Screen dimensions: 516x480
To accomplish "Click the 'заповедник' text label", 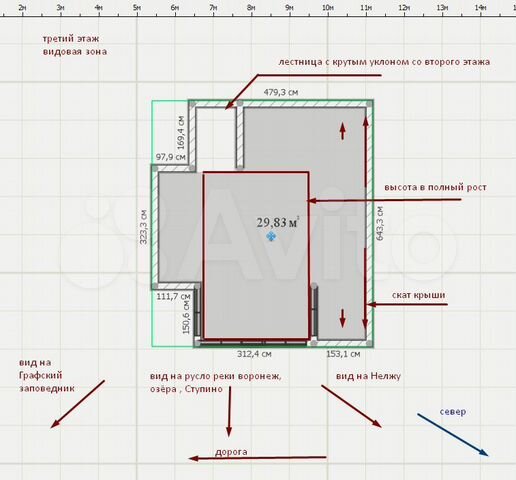I will tap(47, 389).
